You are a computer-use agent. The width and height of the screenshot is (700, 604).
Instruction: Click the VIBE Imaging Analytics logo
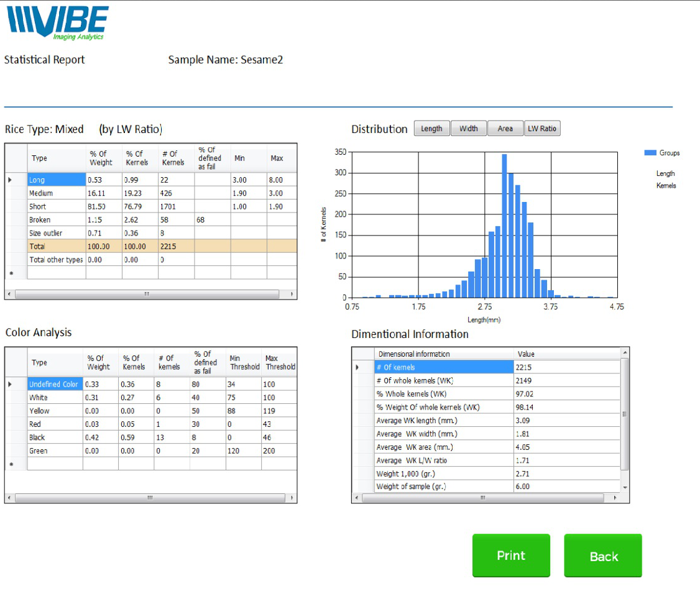tap(58, 24)
